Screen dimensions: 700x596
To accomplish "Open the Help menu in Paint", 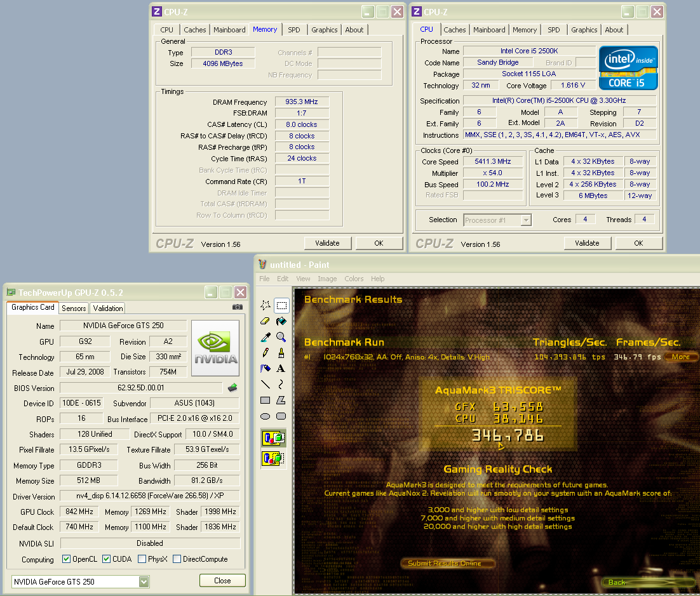I will 378,279.
